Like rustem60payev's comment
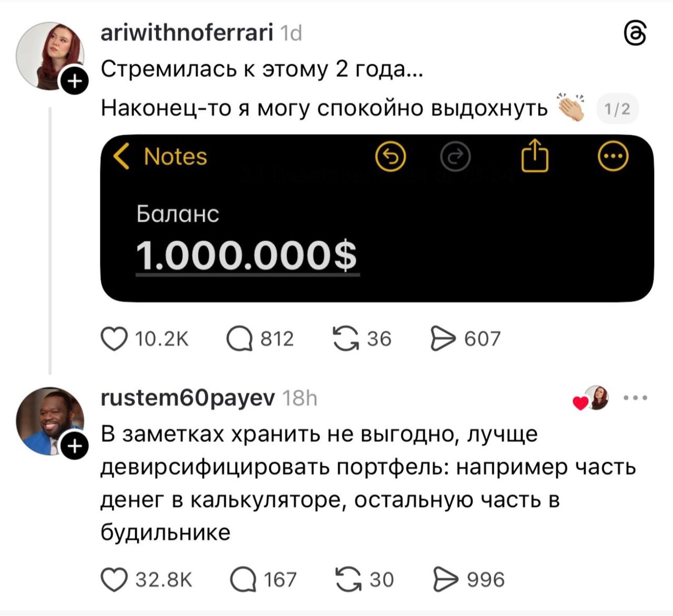Viewport: 673px width, 616px height. click(x=114, y=580)
